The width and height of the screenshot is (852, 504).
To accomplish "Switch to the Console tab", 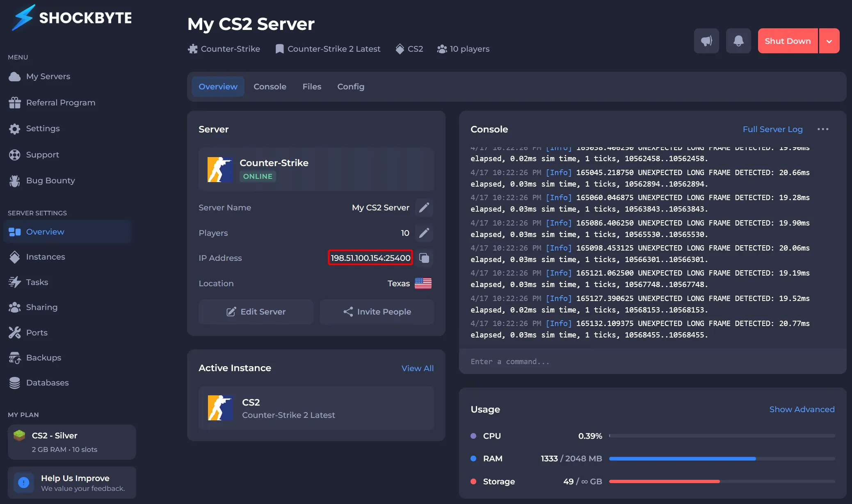I will point(270,87).
